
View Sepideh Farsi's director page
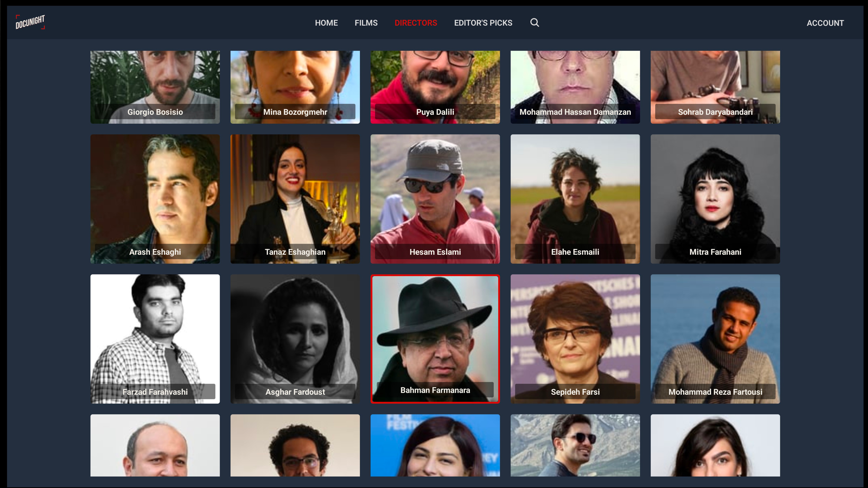[575, 339]
